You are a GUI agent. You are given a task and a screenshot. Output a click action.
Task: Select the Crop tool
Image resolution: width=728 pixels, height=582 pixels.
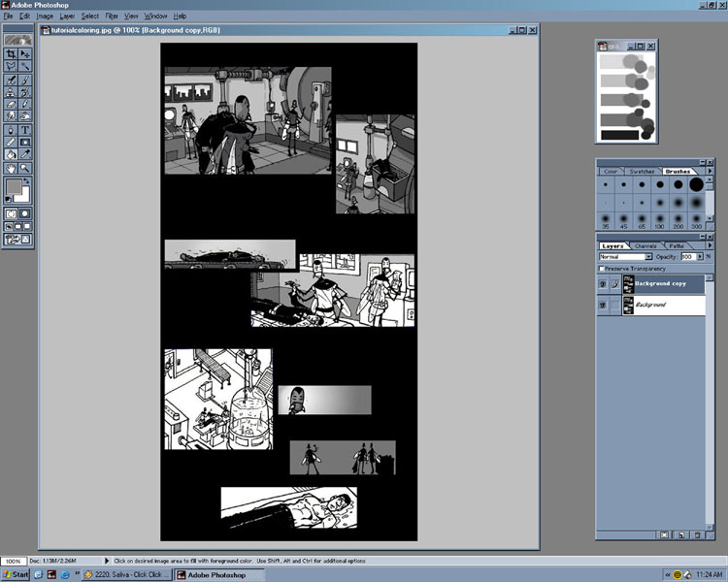pyautogui.click(x=11, y=54)
